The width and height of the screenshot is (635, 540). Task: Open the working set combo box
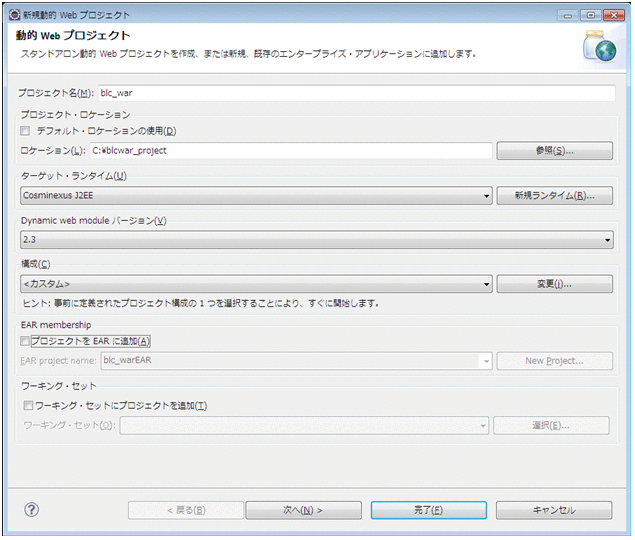click(x=304, y=425)
